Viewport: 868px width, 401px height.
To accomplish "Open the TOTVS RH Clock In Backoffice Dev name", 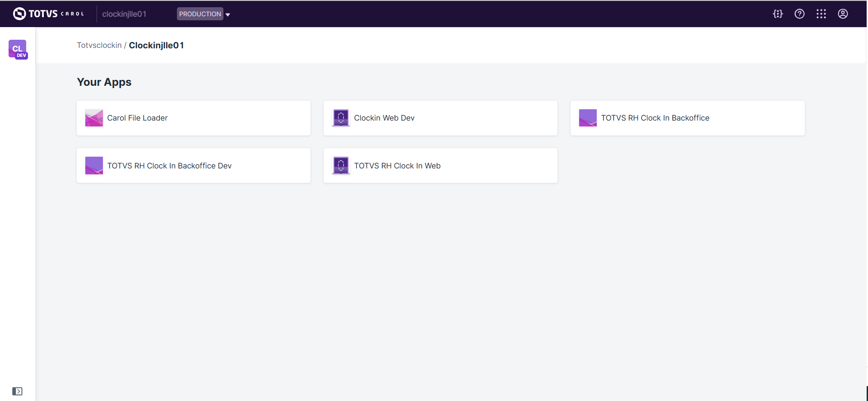I will [x=169, y=166].
